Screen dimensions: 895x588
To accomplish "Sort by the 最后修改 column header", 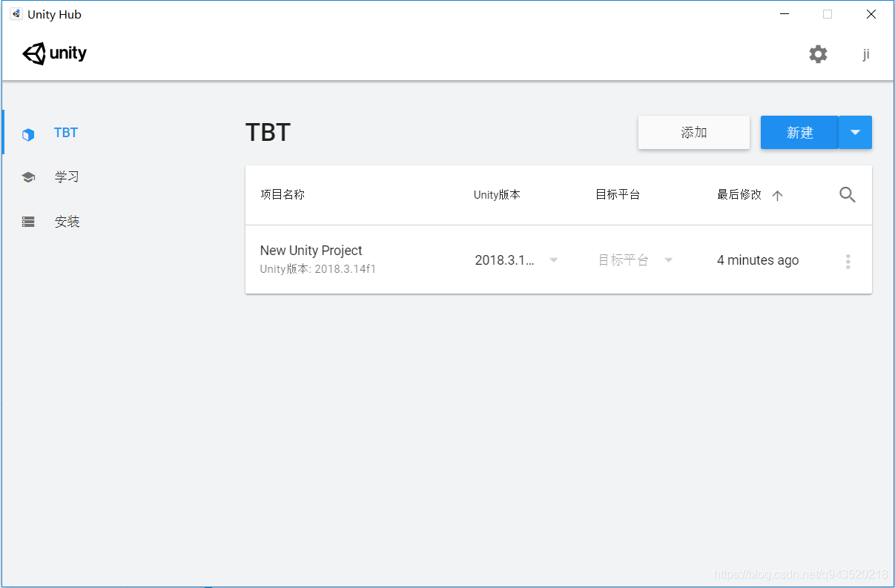I will point(739,195).
